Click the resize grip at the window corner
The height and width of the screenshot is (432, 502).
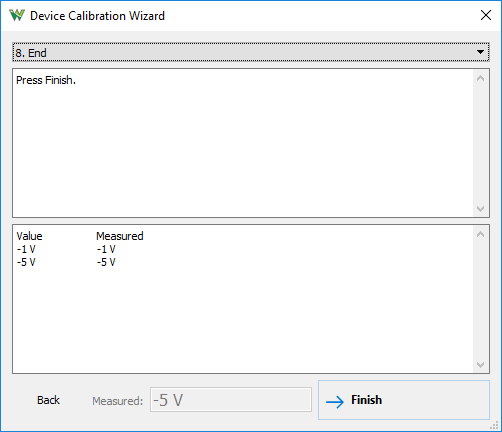[x=494, y=425]
